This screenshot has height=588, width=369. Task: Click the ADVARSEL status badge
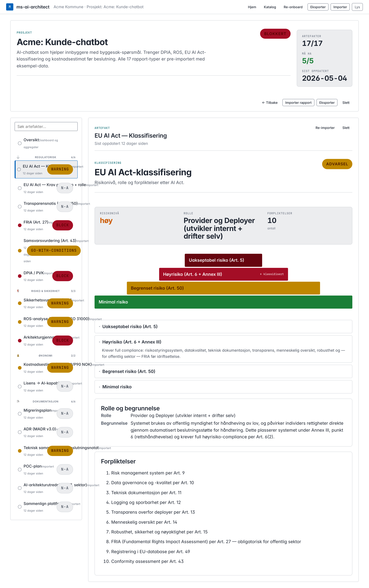(x=337, y=164)
